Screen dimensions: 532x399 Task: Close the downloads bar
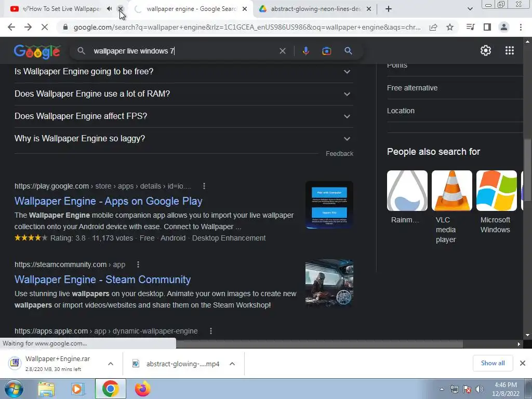pyautogui.click(x=523, y=363)
